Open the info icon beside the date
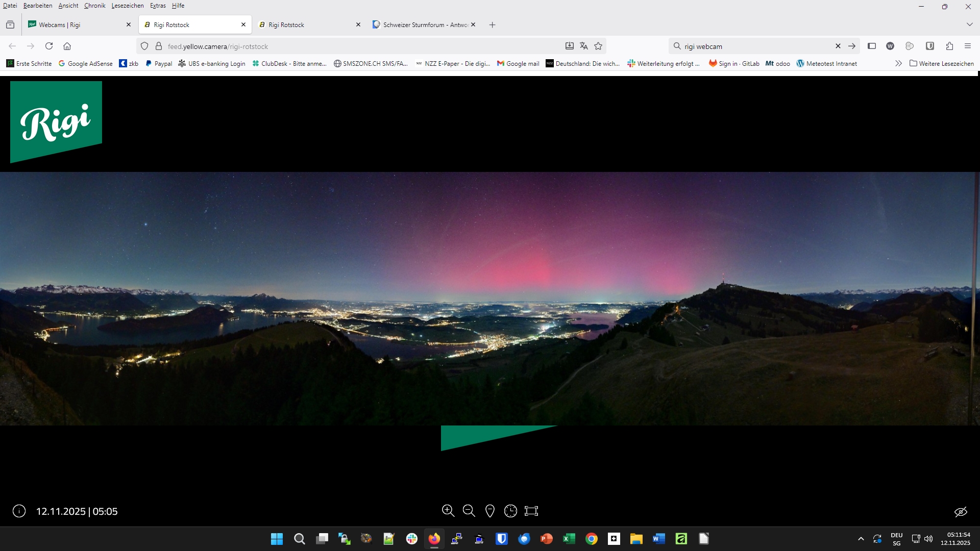The height and width of the screenshot is (551, 980). coord(19,511)
